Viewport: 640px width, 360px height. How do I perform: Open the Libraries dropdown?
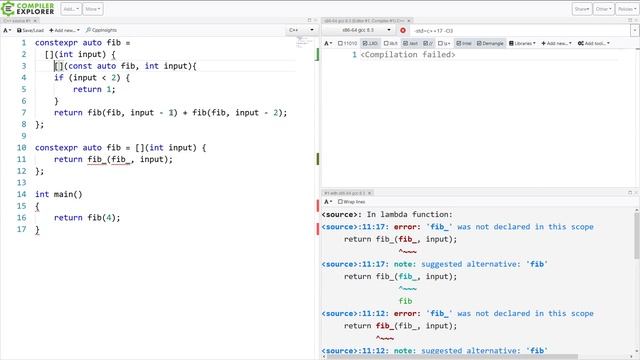pos(523,43)
